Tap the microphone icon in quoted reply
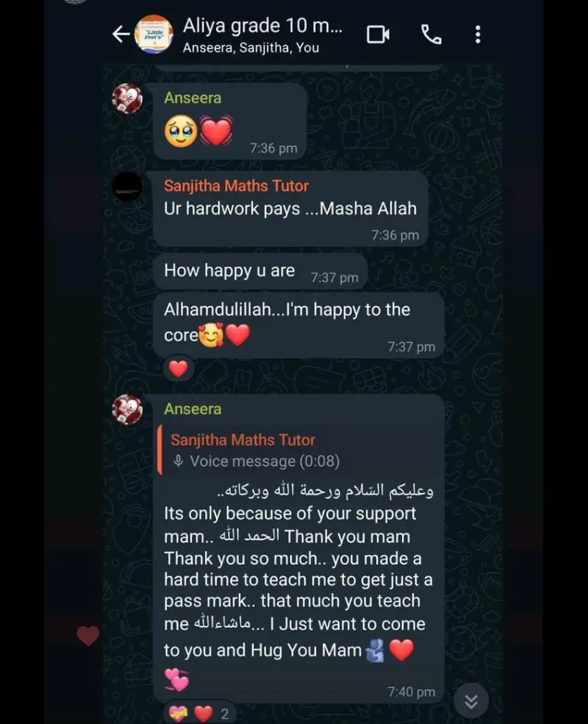Screen dimensions: 588x724 coord(178,461)
